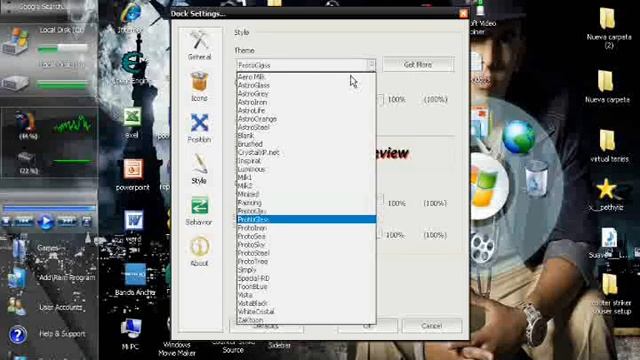Pick the ProtoSea theme
The height and width of the screenshot is (360, 640).
[x=306, y=236]
